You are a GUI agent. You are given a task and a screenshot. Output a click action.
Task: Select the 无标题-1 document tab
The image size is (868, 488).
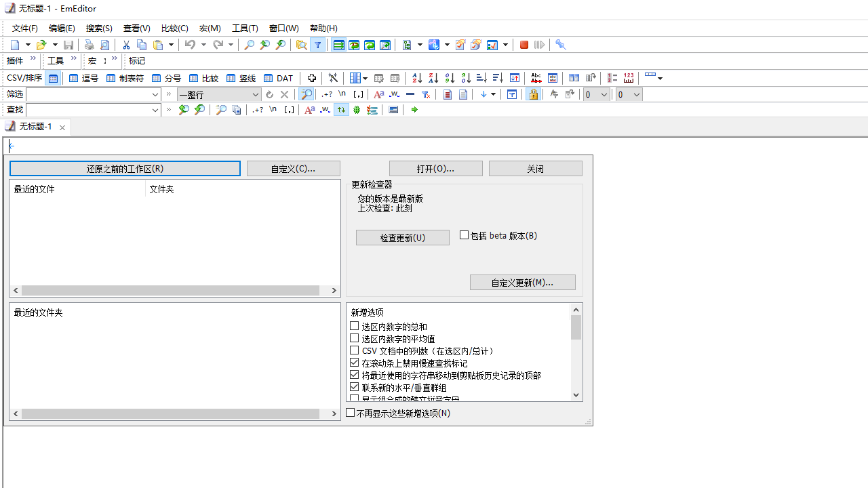[35, 127]
